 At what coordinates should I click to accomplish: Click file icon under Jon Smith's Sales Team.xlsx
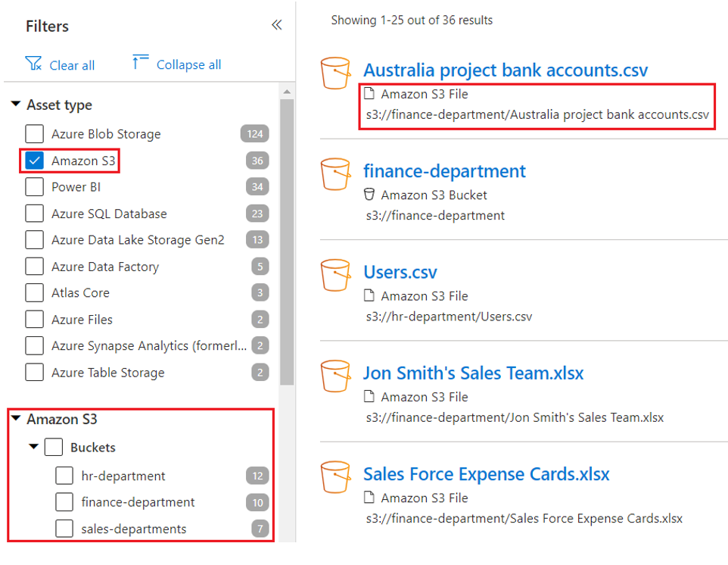[369, 396]
